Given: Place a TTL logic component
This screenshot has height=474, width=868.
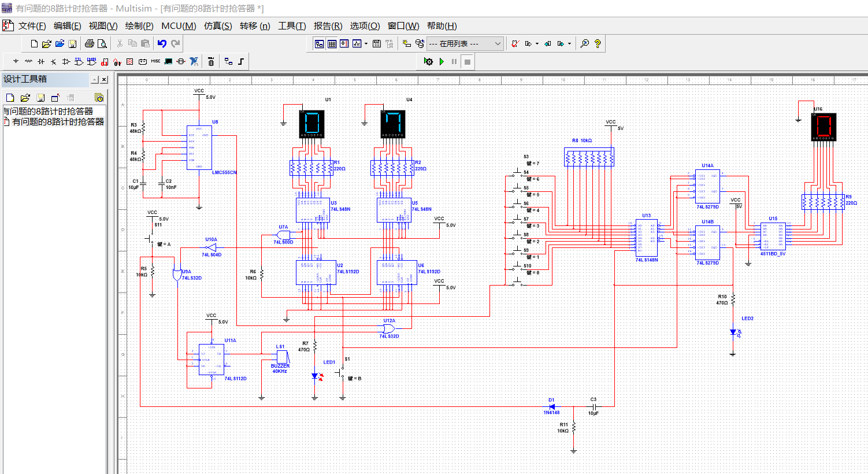Looking at the screenshot, I should [x=79, y=61].
